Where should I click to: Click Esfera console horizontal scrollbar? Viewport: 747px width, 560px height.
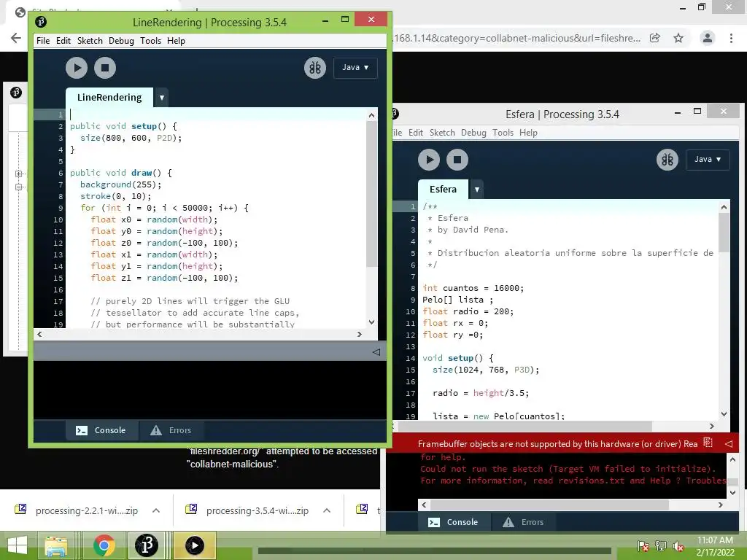(550, 505)
